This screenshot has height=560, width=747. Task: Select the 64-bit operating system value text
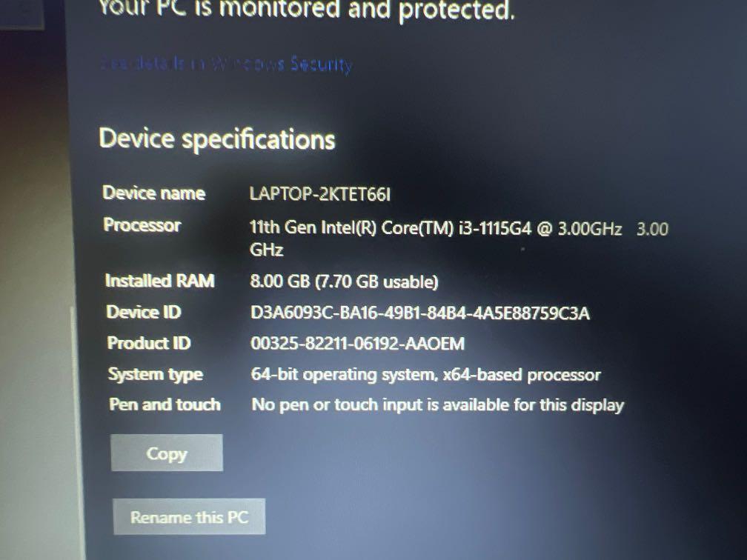[425, 375]
